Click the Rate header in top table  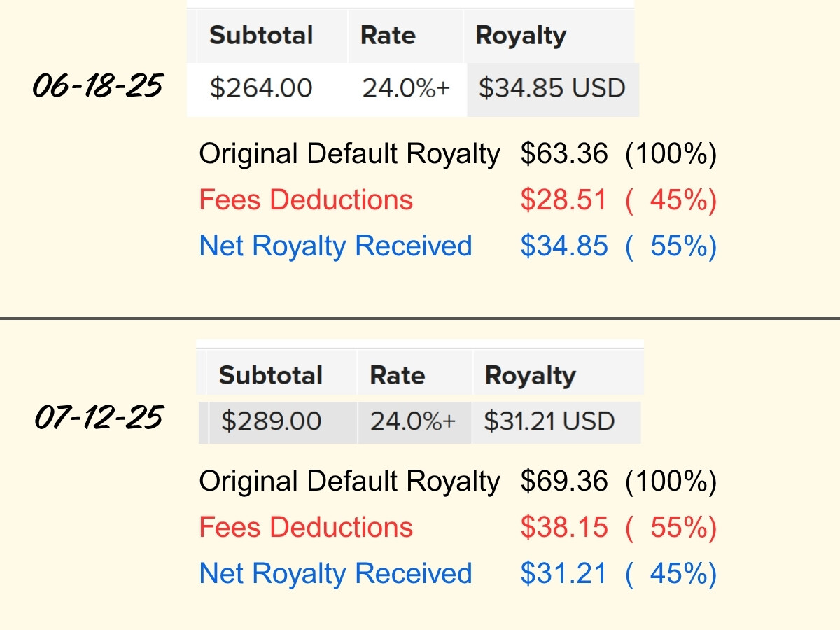(x=388, y=36)
